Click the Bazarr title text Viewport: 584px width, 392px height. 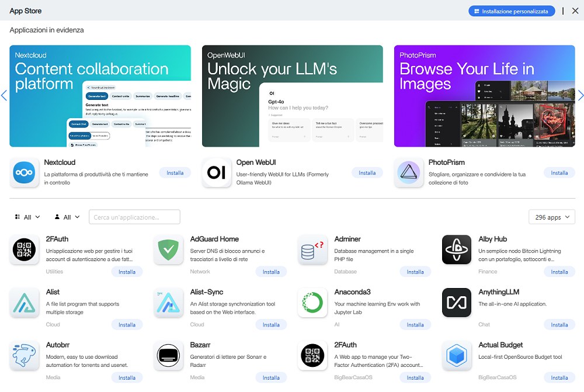[200, 345]
